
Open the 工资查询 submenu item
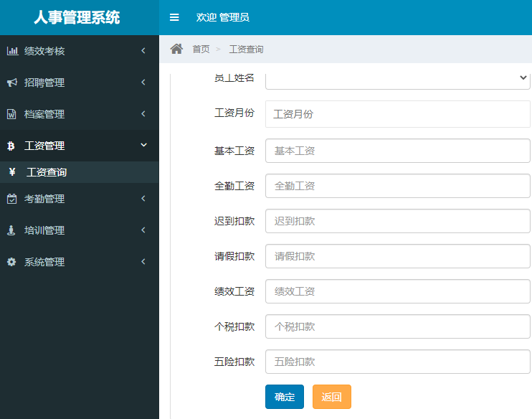[x=47, y=172]
